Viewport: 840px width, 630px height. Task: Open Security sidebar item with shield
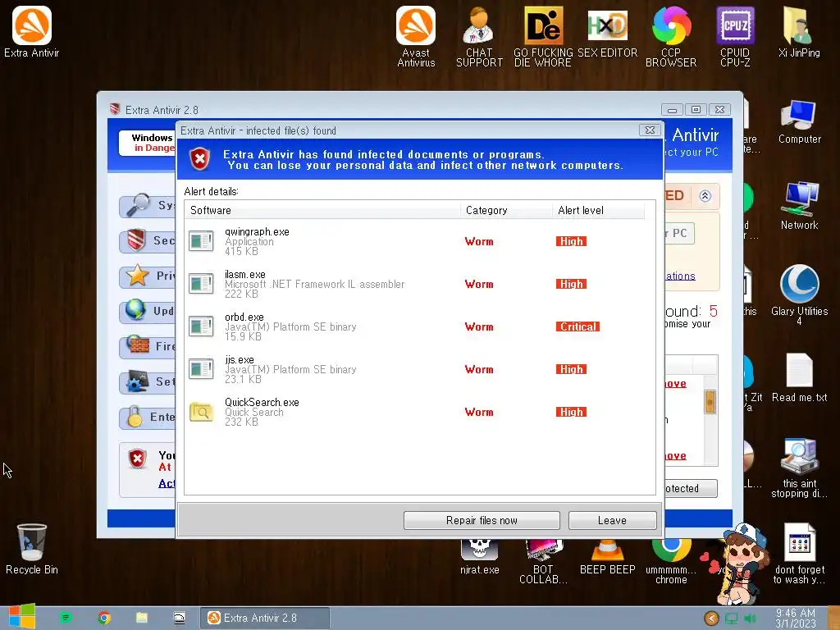[148, 240]
